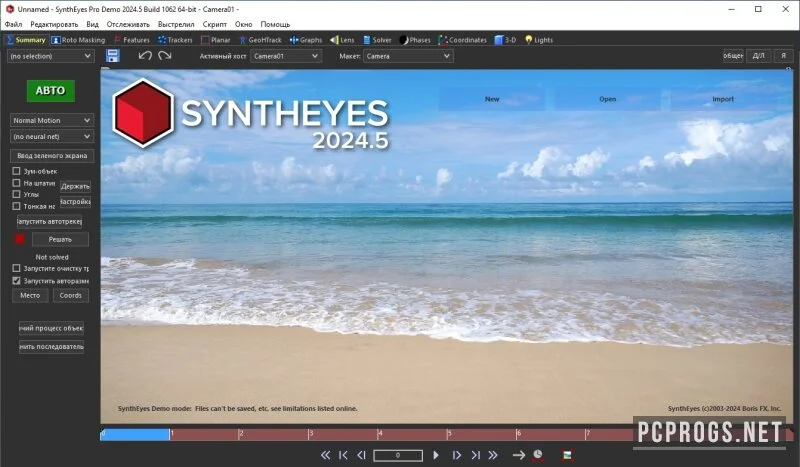800x467 pixels.
Task: Open the Помощь menu
Action: 275,24
